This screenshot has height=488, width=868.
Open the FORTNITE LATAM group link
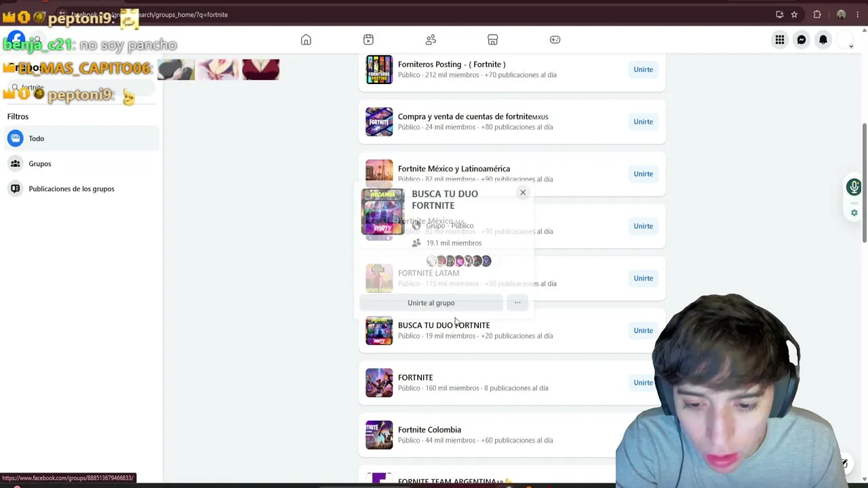(x=429, y=273)
